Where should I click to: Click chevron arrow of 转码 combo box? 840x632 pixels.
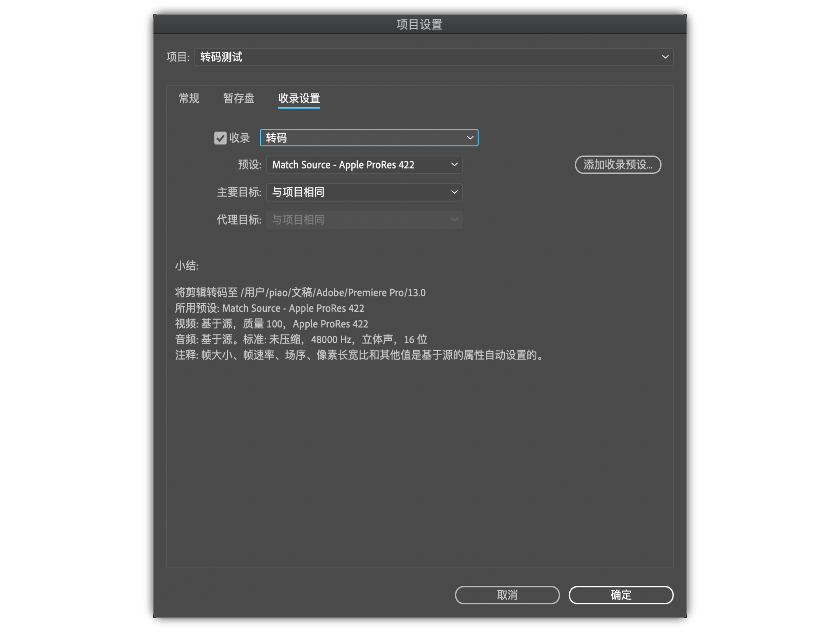coord(470,138)
